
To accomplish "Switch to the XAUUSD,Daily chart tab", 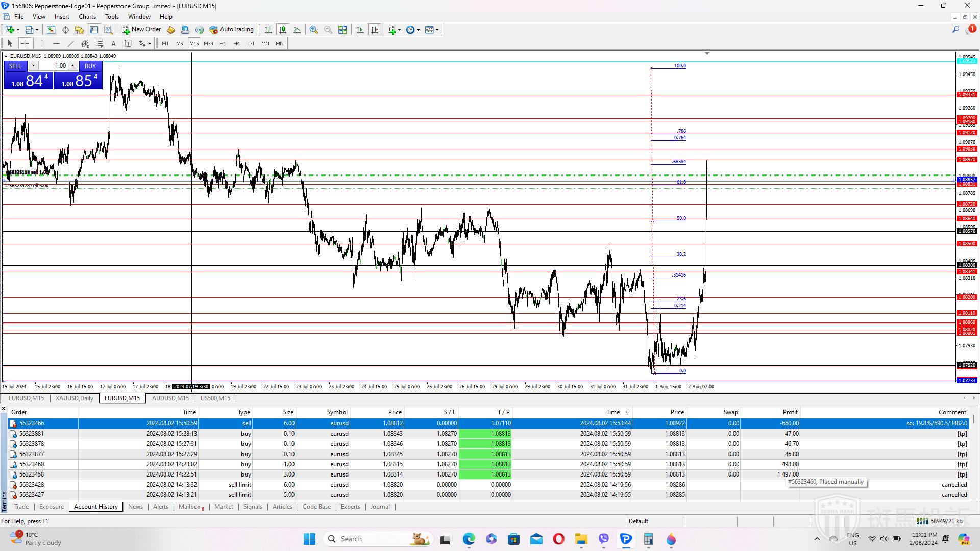I will pyautogui.click(x=75, y=398).
